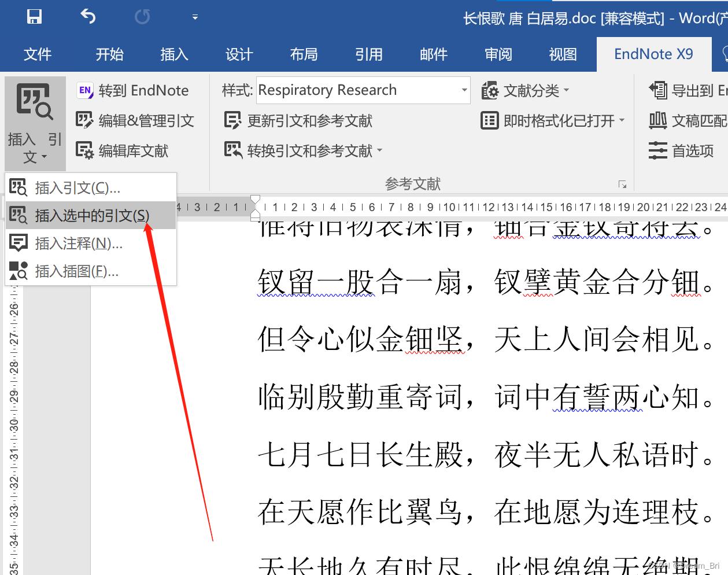Open the Respiratory Research style dropdown
The image size is (728, 575).
(464, 90)
